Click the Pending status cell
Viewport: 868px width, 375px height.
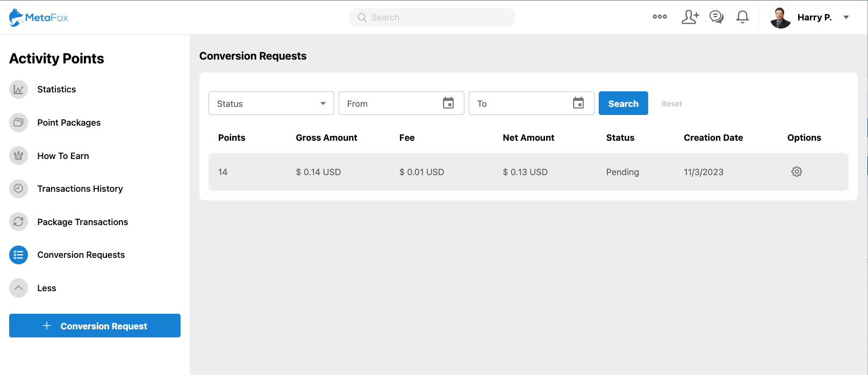pyautogui.click(x=622, y=172)
